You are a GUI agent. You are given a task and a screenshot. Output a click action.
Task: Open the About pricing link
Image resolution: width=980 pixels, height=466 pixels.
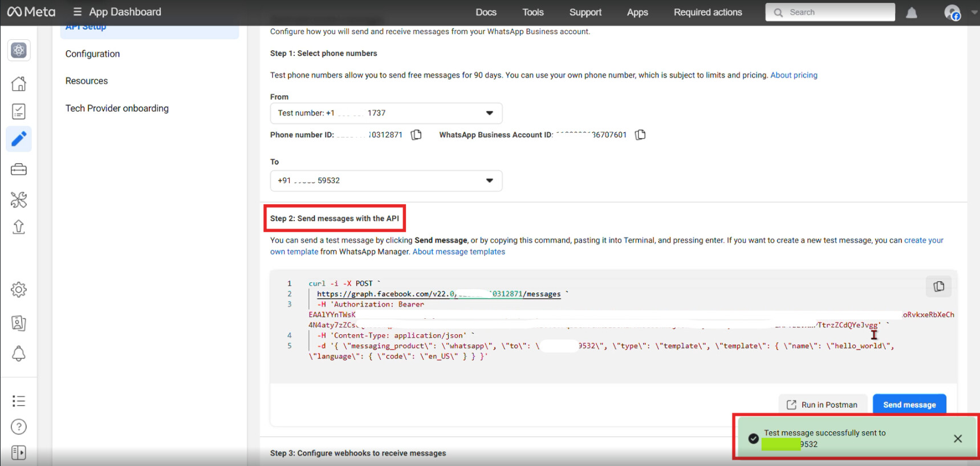794,75
